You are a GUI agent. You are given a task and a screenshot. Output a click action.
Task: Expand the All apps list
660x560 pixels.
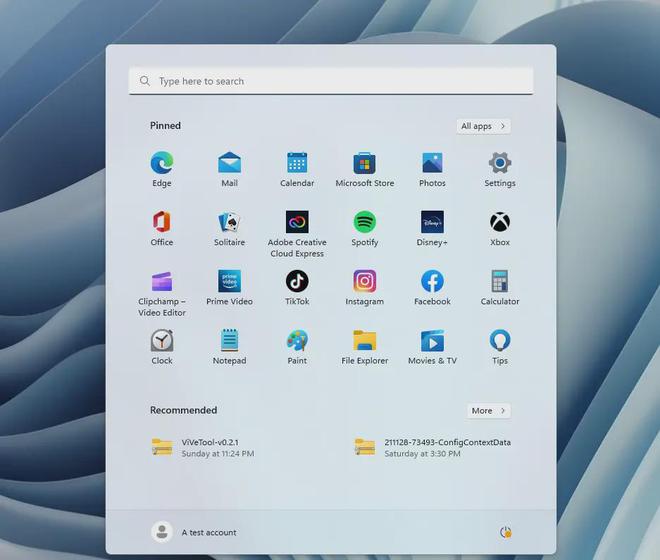pyautogui.click(x=484, y=126)
